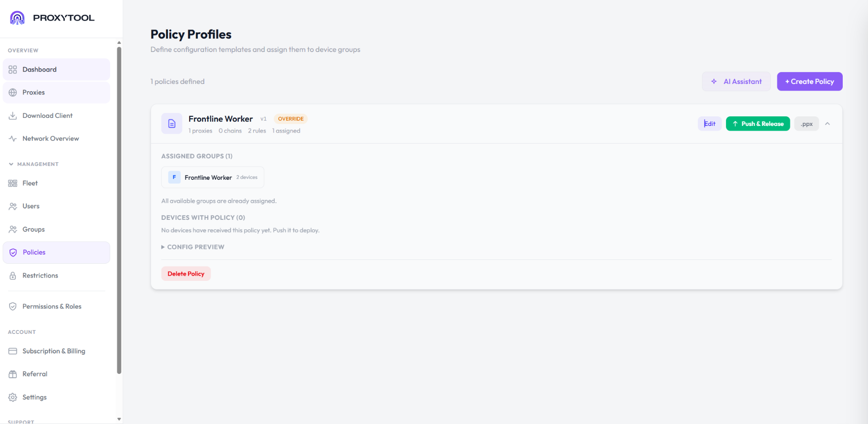Click the blue F group avatar
This screenshot has height=424, width=868.
(174, 177)
